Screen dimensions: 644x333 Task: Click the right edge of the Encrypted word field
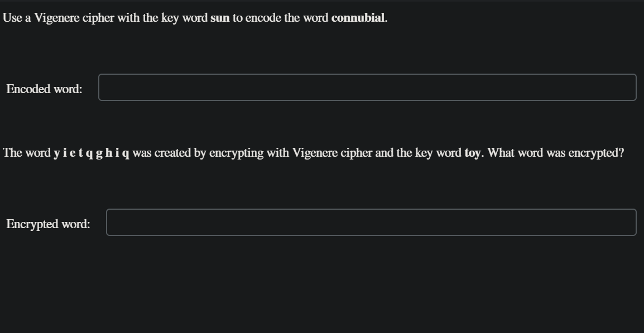click(x=635, y=222)
